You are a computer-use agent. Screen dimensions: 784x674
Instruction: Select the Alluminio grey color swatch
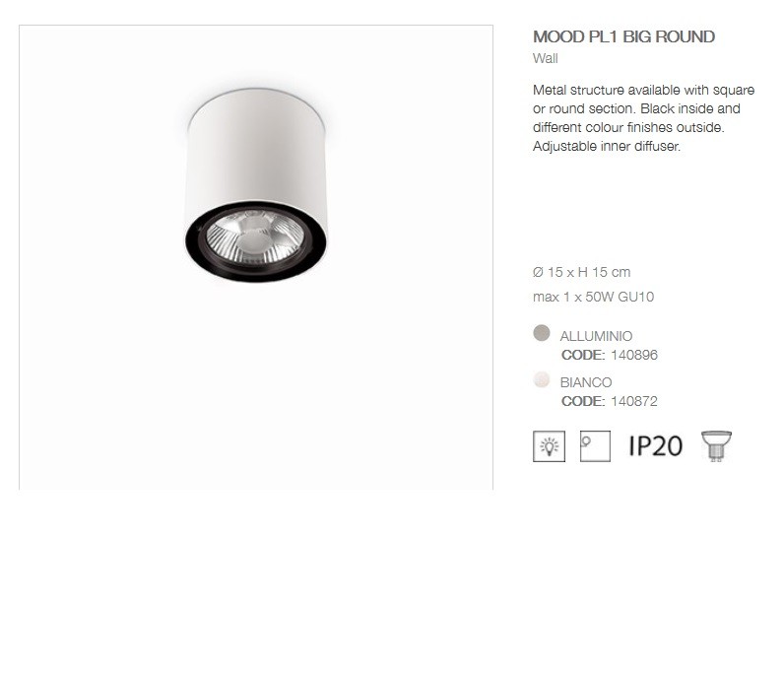tap(542, 333)
